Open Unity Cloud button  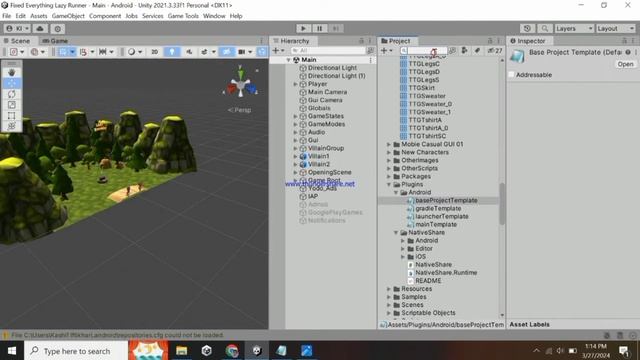click(x=40, y=29)
